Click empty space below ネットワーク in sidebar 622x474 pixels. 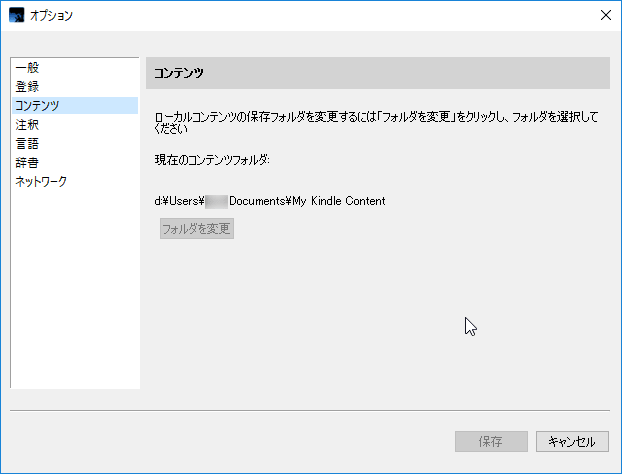[x=74, y=290]
